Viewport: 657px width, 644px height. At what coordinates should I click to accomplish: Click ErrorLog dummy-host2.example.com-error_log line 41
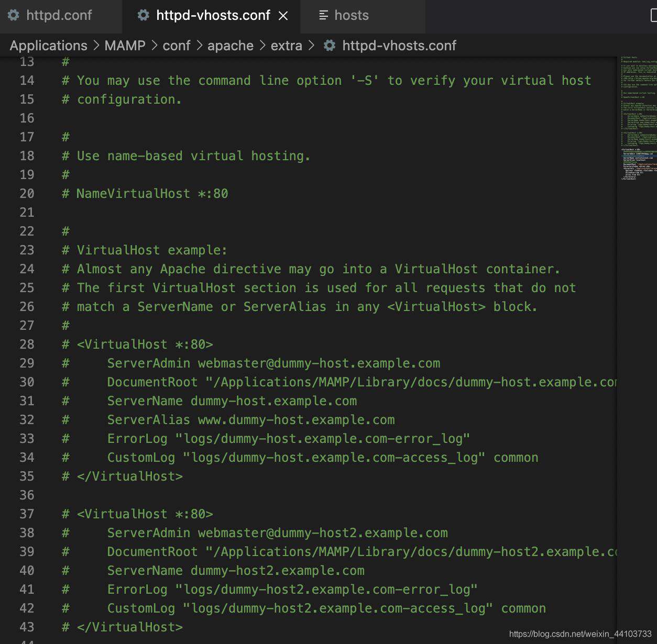click(292, 590)
